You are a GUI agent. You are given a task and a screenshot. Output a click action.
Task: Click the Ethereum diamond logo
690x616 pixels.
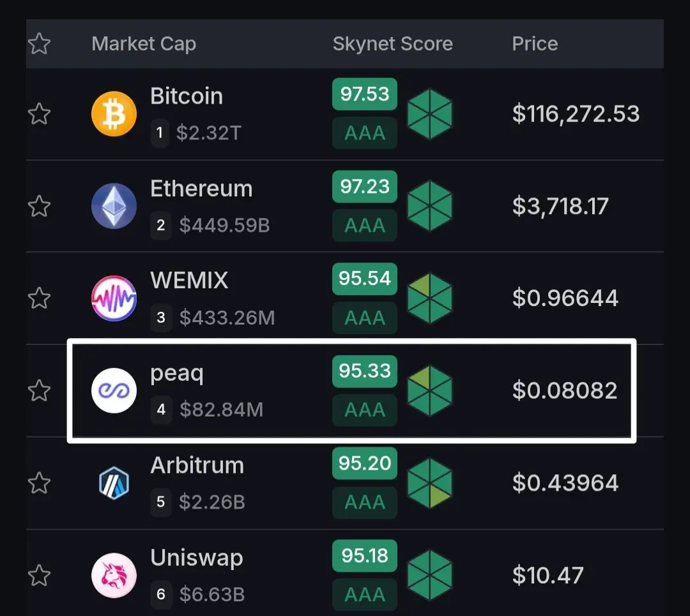tap(114, 206)
